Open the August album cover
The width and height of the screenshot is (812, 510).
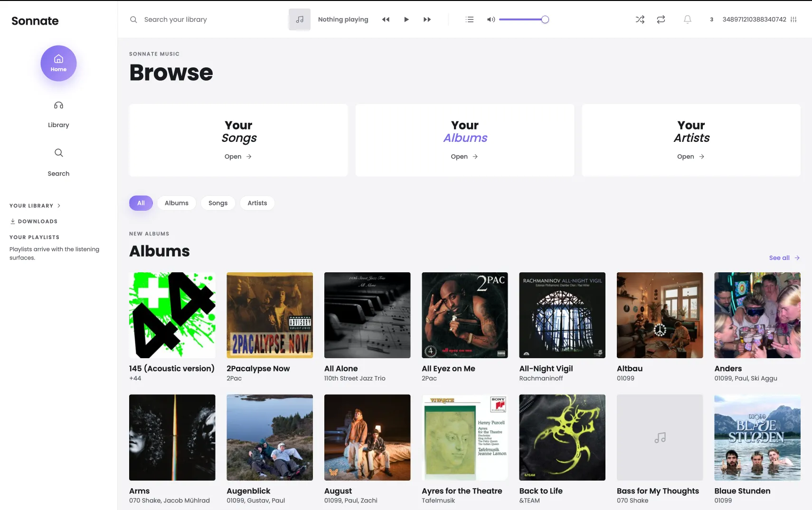(368, 437)
